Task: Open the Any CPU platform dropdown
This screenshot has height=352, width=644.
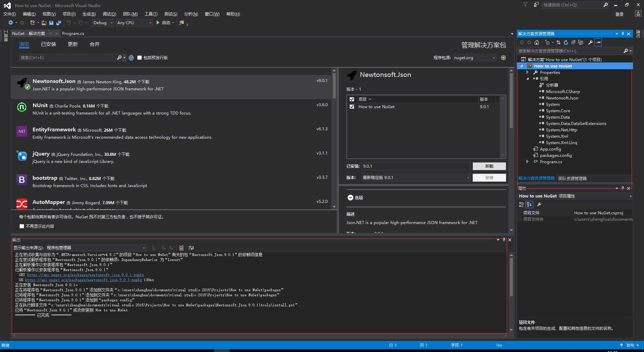Action: coord(134,23)
